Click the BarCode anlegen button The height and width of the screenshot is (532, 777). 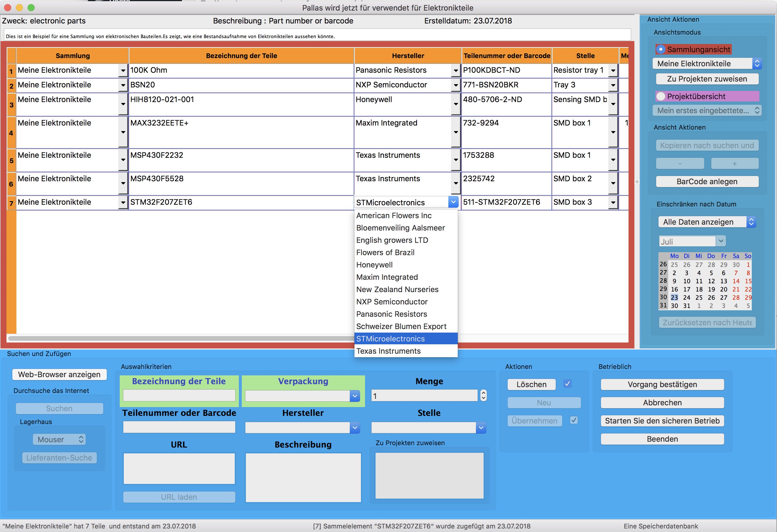(707, 182)
